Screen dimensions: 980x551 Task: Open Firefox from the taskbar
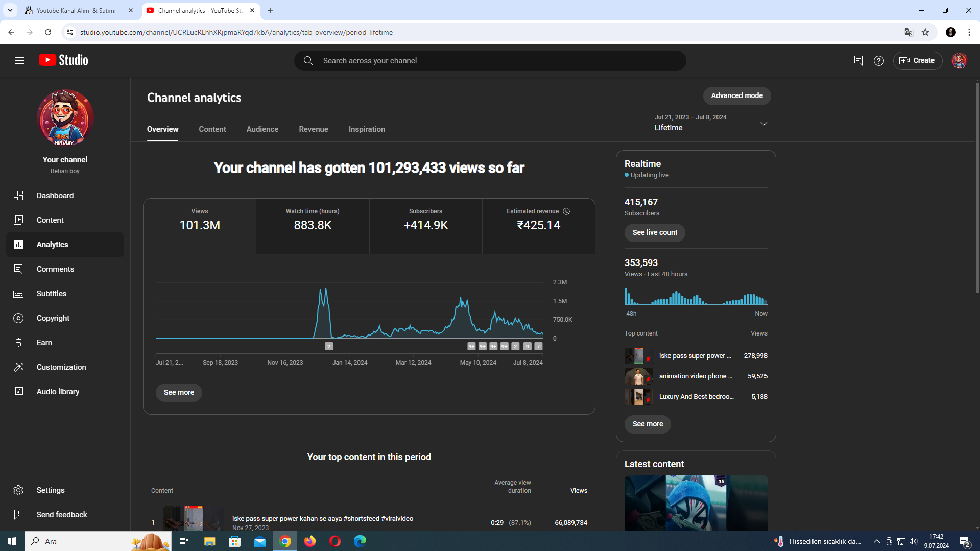coord(310,541)
